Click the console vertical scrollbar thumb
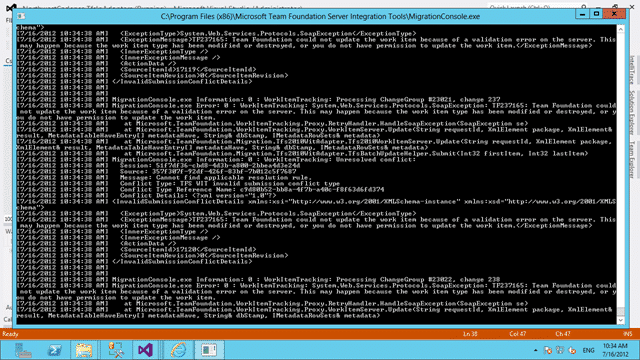Screen dimensions: 640x360 click(x=621, y=311)
